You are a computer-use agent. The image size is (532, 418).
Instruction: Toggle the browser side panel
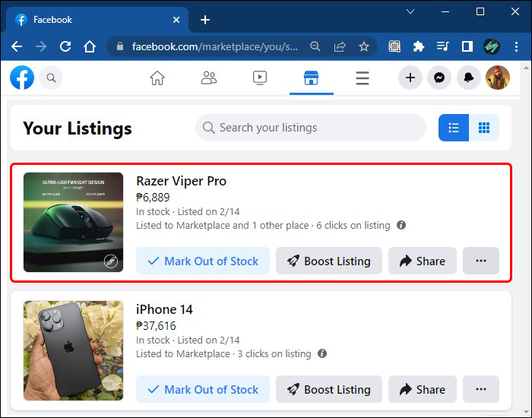point(467,46)
